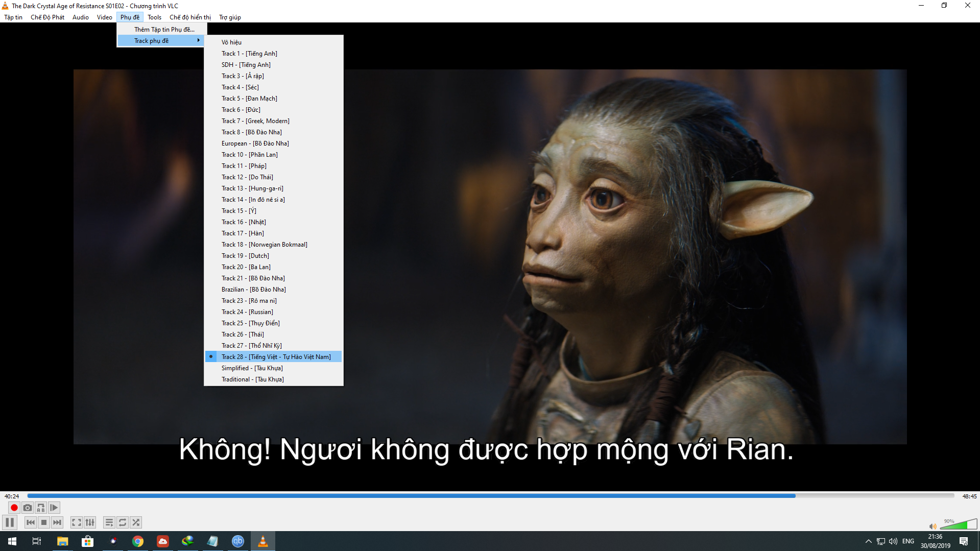Viewport: 980px width, 551px height.
Task: Click the VLC cone taskbar icon
Action: pos(263,541)
